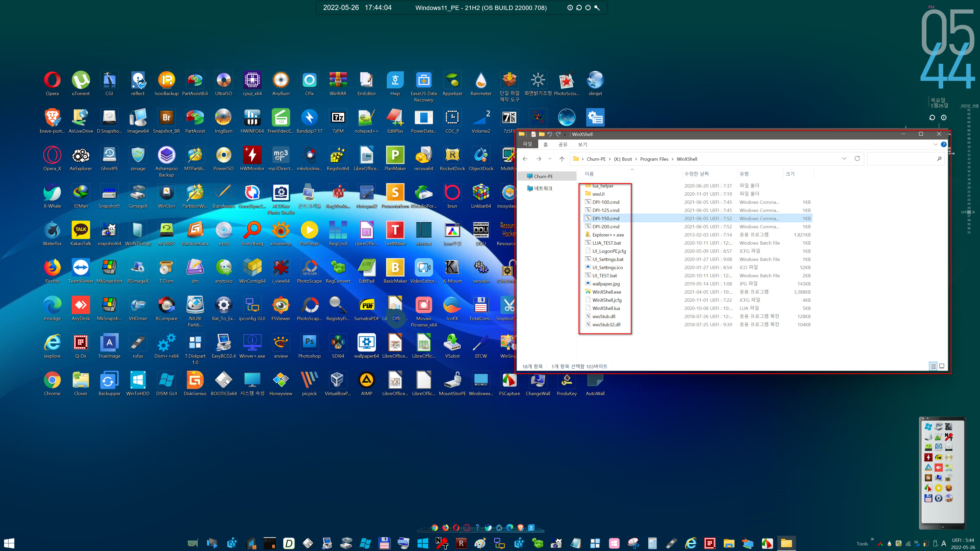Viewport: 980px width, 551px height.
Task: Expand the explorer ribbon chevron
Action: pos(936,144)
